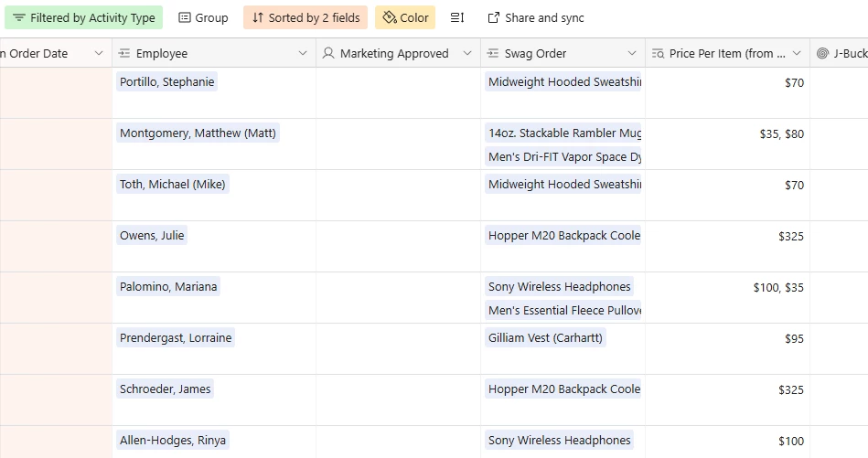Viewport: 868px width, 458px height.
Task: Click Toth's Midweight Hooded Sweatshirt swag chip
Action: point(563,184)
